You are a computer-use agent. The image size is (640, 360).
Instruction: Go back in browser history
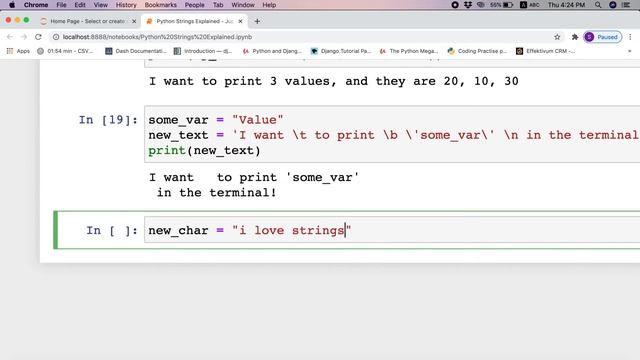pos(10,37)
